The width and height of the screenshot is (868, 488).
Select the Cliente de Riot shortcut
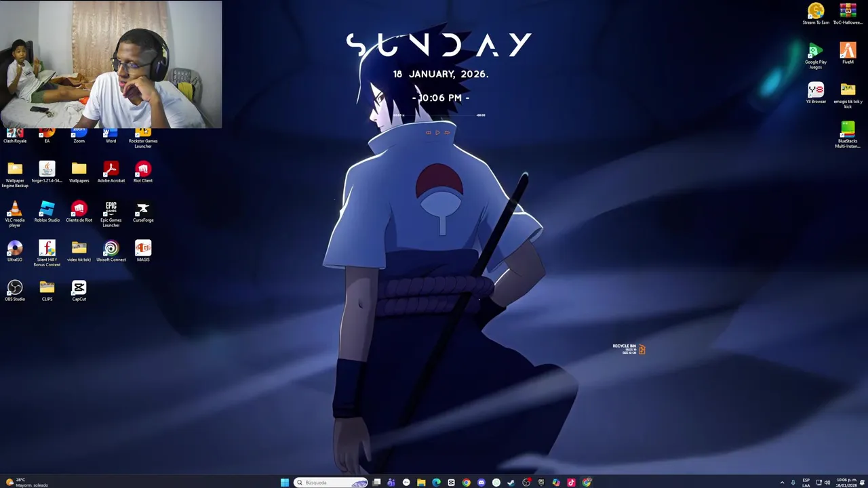tap(79, 211)
